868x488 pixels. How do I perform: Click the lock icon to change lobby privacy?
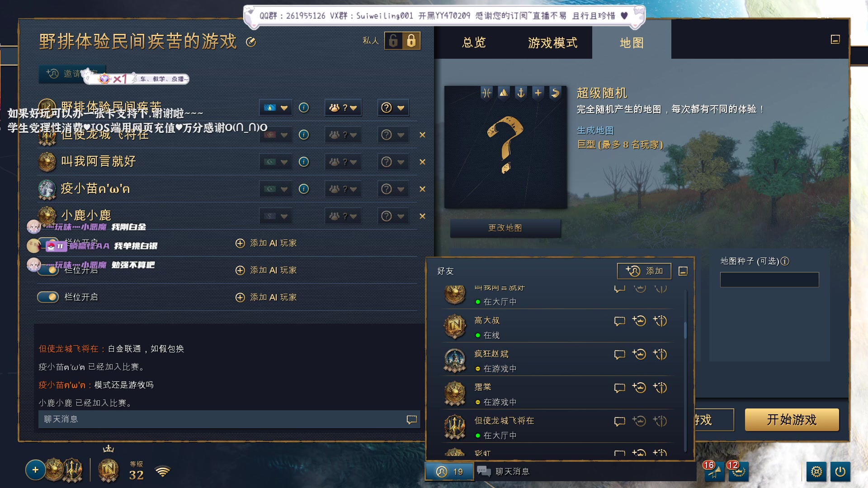[410, 41]
